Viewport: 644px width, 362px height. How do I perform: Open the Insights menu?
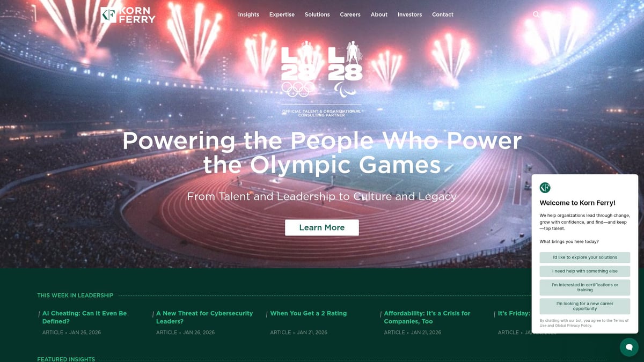point(248,14)
